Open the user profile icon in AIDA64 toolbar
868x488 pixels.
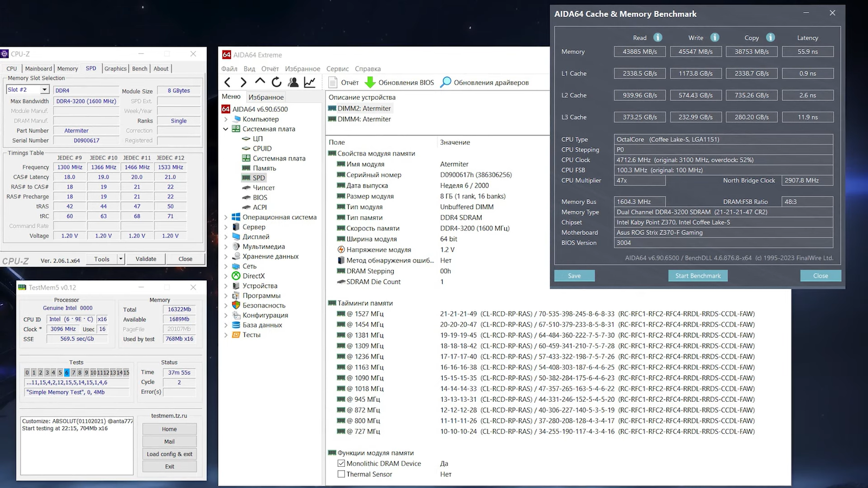293,82
